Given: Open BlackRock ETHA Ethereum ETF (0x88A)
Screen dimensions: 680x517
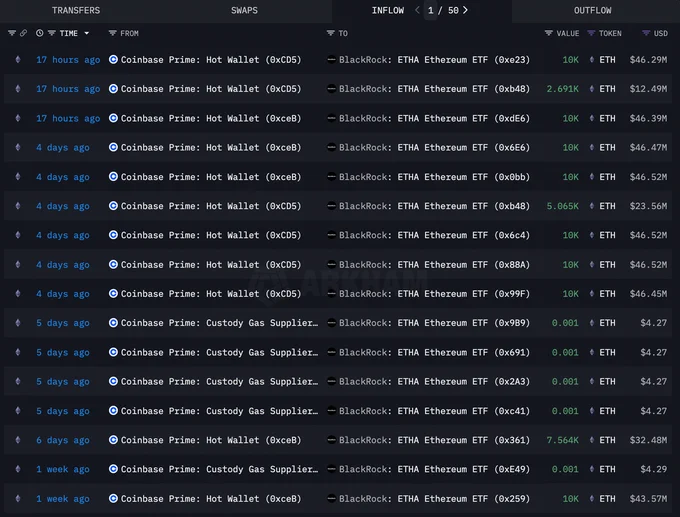Looking at the screenshot, I should coord(435,265).
